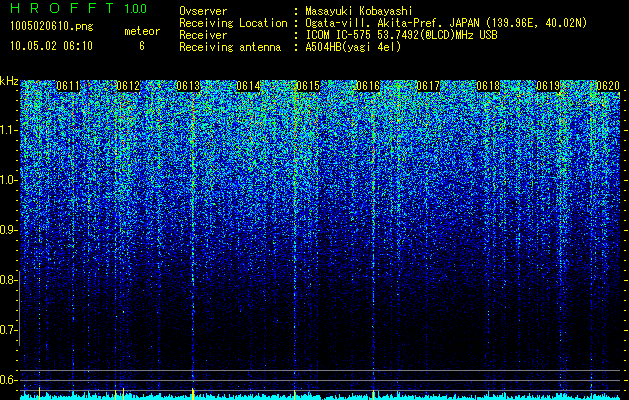Select the filename 1005020610.png

tap(52, 26)
